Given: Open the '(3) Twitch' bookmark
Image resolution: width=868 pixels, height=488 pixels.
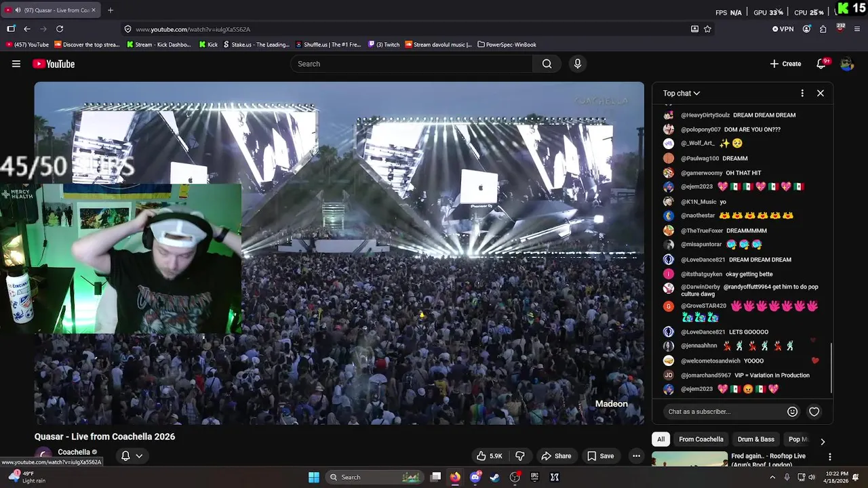Looking at the screenshot, I should (384, 45).
